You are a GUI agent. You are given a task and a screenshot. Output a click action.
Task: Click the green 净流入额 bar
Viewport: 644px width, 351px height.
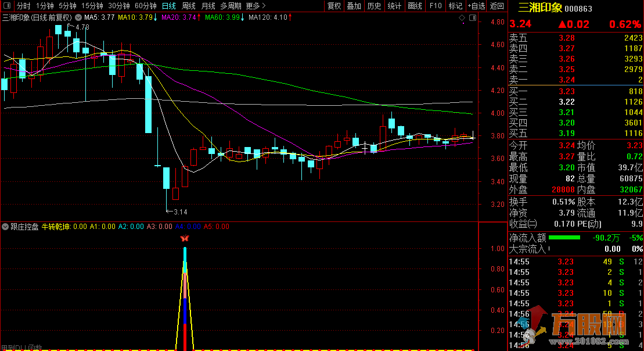coord(564,238)
